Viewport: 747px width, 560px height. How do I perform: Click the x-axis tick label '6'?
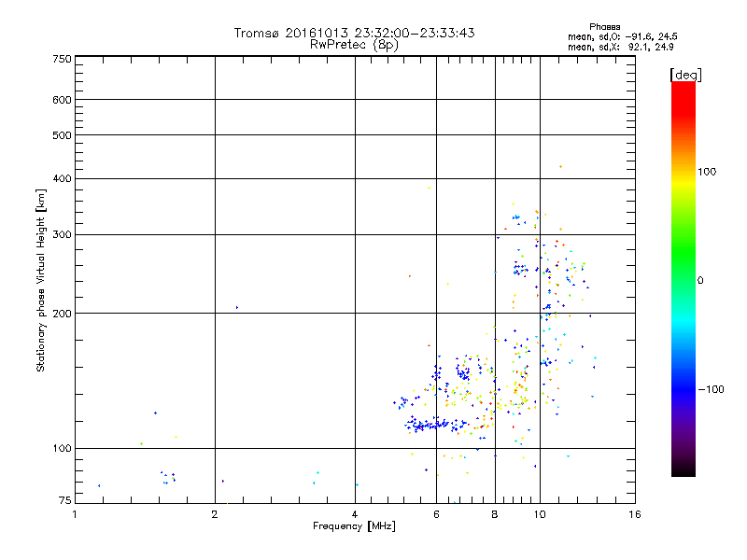[436, 514]
